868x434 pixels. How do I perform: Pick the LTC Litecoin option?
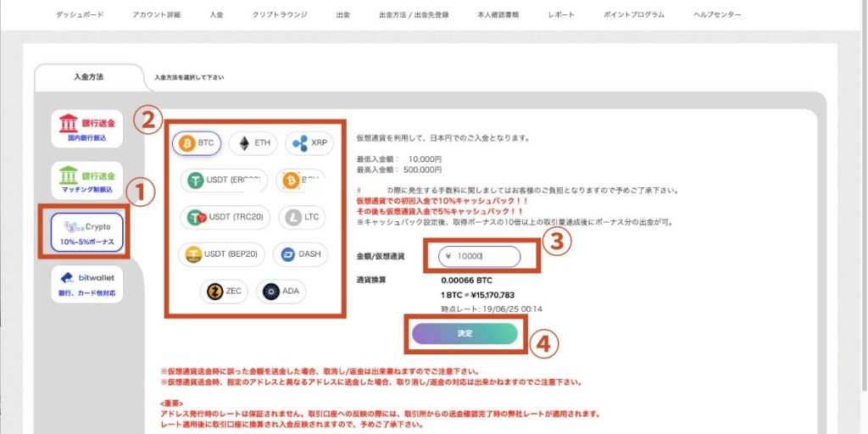point(302,218)
